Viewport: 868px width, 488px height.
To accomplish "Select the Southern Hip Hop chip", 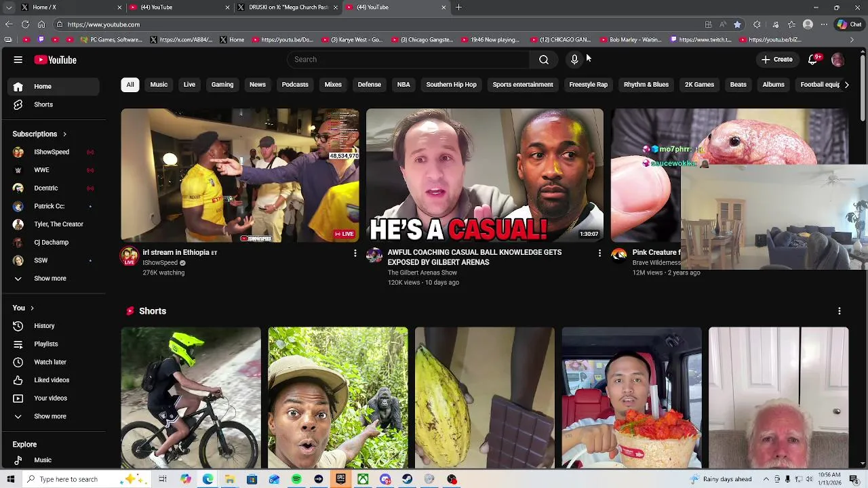I will coord(452,85).
